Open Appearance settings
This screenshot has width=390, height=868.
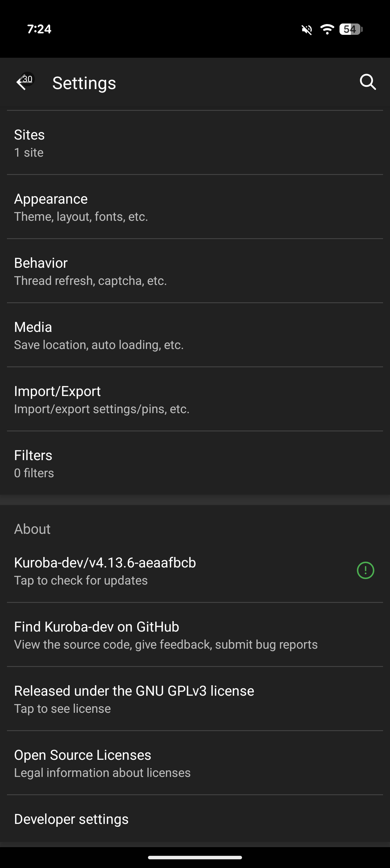click(x=195, y=207)
